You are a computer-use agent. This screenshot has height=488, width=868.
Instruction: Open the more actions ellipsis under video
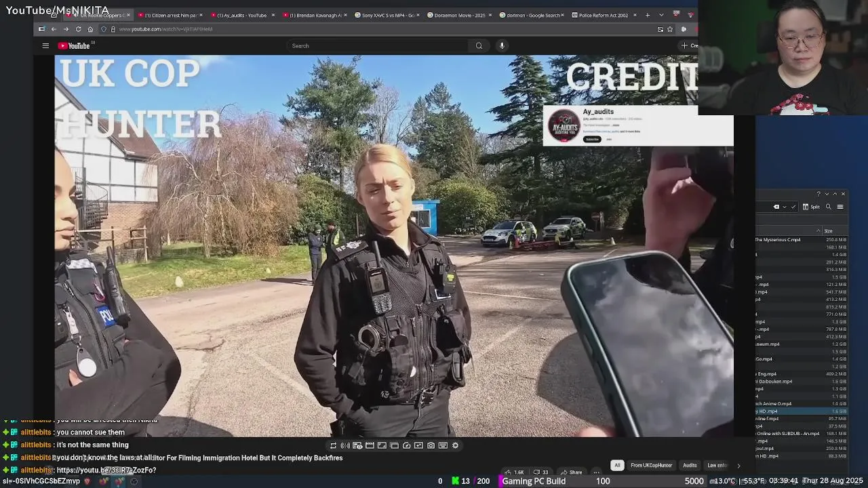click(596, 472)
